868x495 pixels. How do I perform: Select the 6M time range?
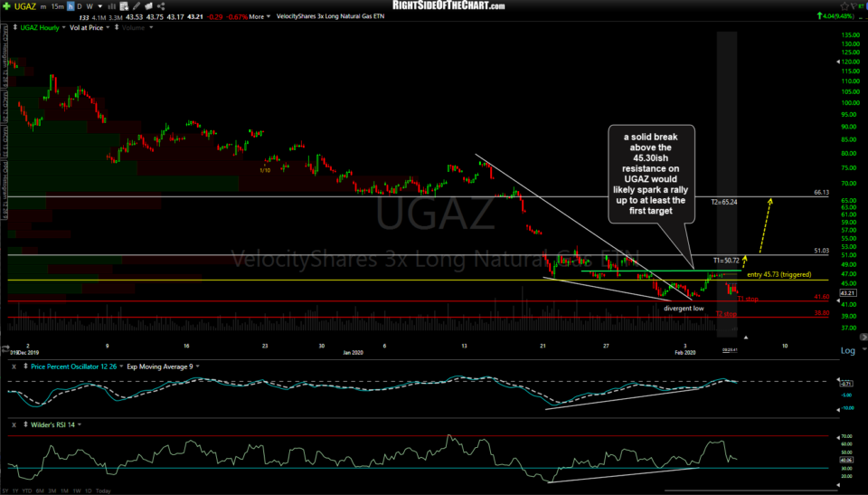(40, 491)
